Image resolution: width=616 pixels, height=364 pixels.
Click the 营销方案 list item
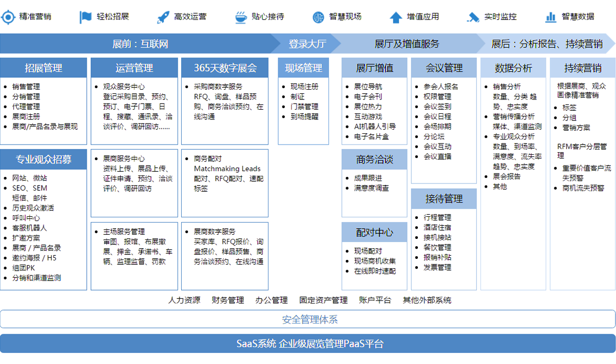point(576,128)
